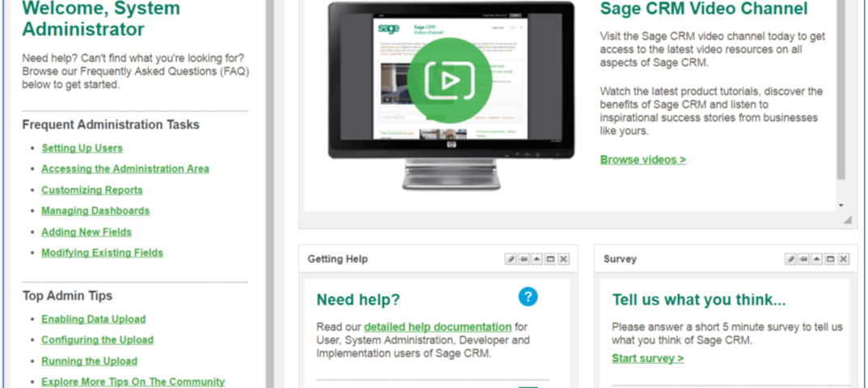Click the Sage CRM Video Channel heading
Screen dimensions: 868x388
tap(704, 9)
